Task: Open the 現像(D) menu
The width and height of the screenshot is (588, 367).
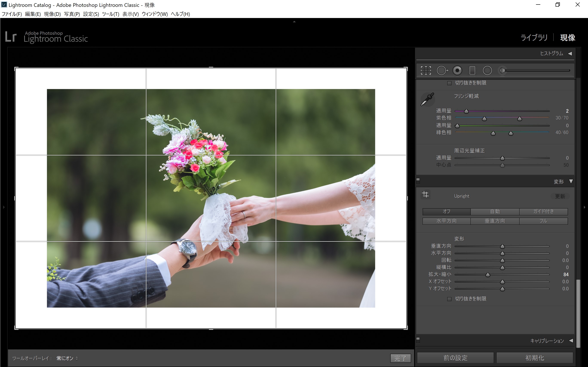Action: click(x=52, y=14)
